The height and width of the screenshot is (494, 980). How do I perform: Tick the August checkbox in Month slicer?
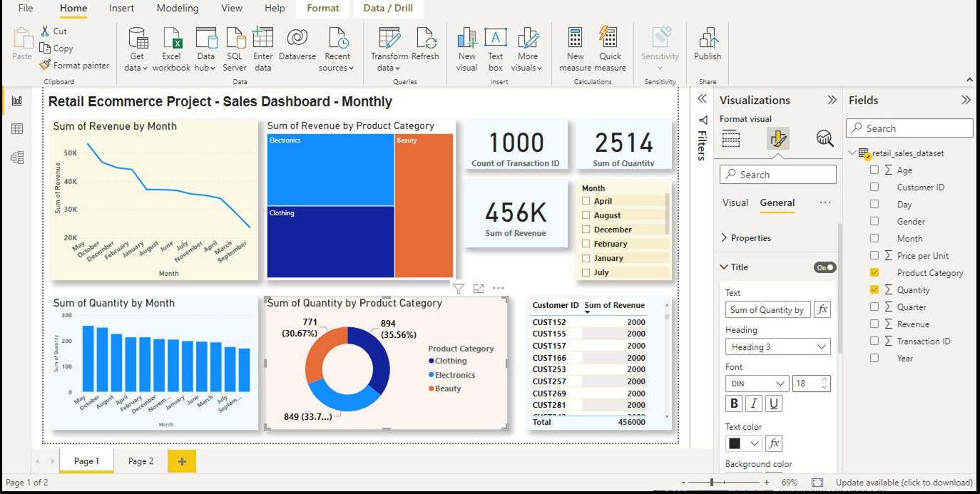click(x=586, y=215)
